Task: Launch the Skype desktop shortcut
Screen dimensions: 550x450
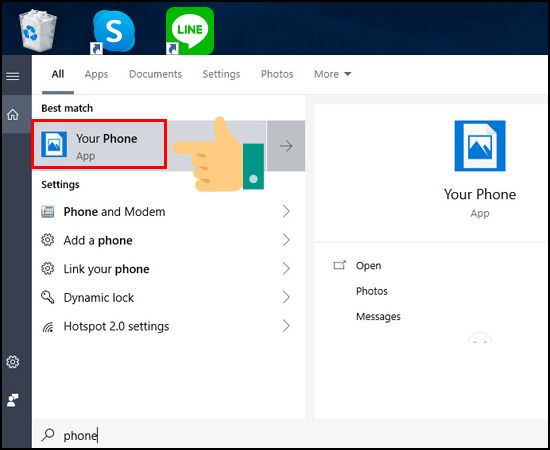Action: 113,31
